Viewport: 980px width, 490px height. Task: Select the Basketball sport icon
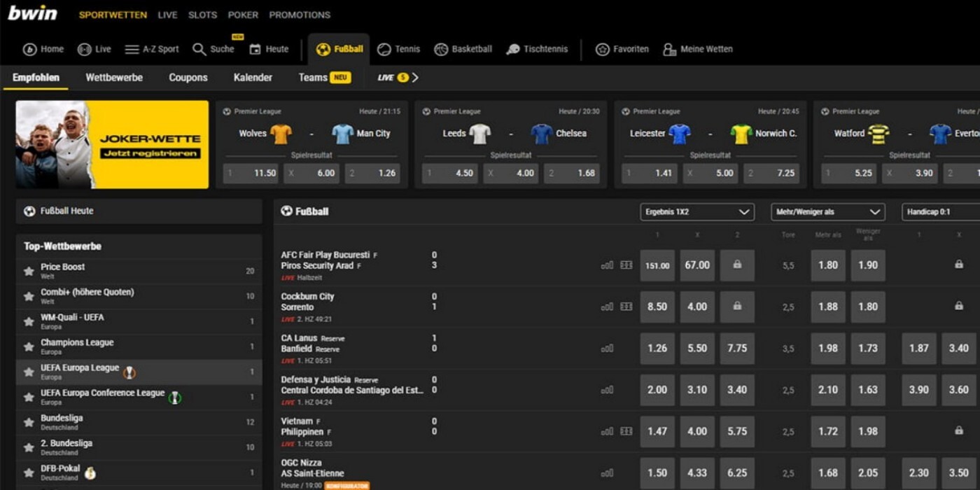coord(441,49)
